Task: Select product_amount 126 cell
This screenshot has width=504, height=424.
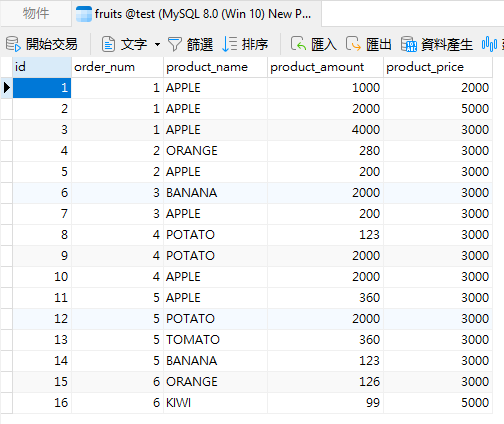Action: tap(325, 382)
